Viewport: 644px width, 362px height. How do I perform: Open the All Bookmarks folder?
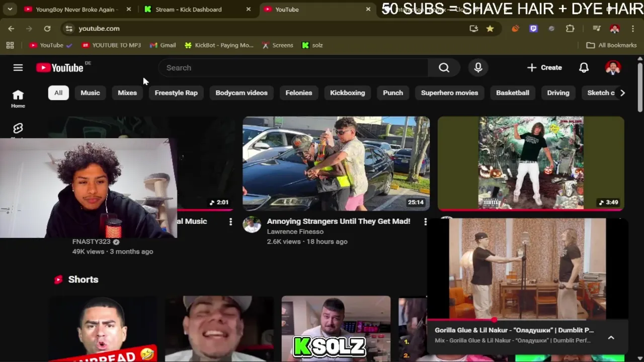(x=611, y=45)
